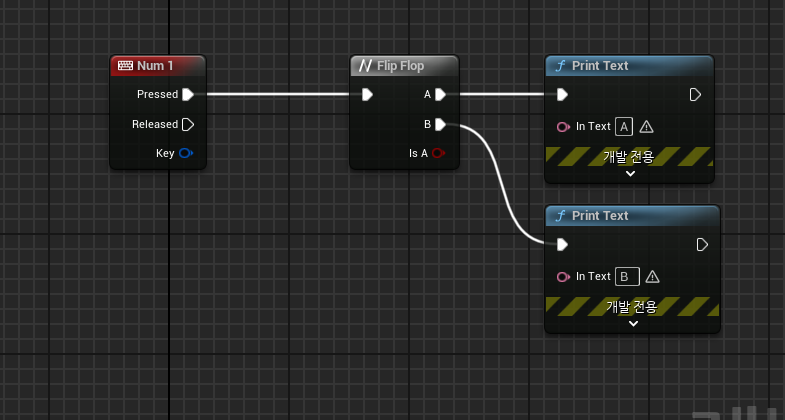
Task: Click 개발 전용 banner on top Print Text
Action: tap(629, 157)
